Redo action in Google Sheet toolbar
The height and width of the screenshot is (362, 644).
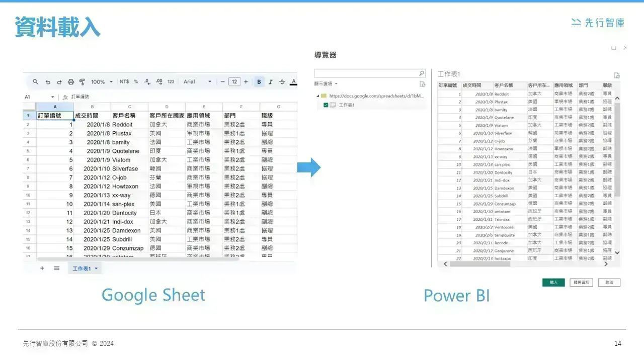[59, 82]
